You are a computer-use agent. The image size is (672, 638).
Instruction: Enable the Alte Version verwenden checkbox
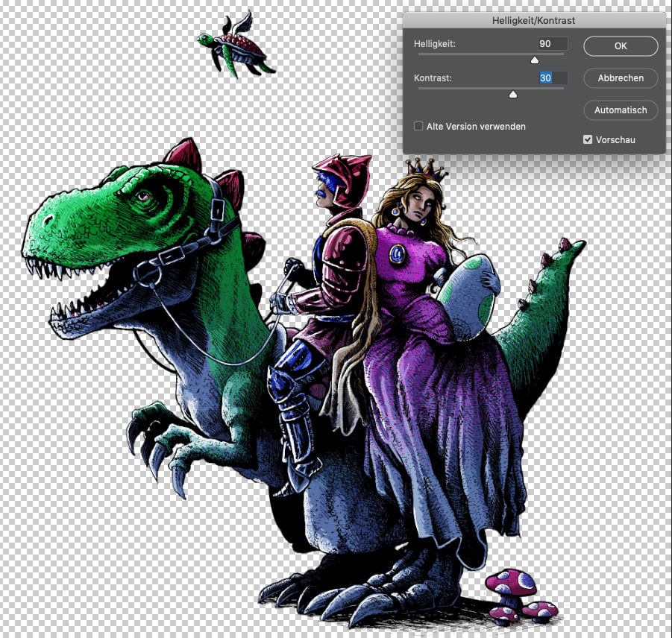pos(419,127)
